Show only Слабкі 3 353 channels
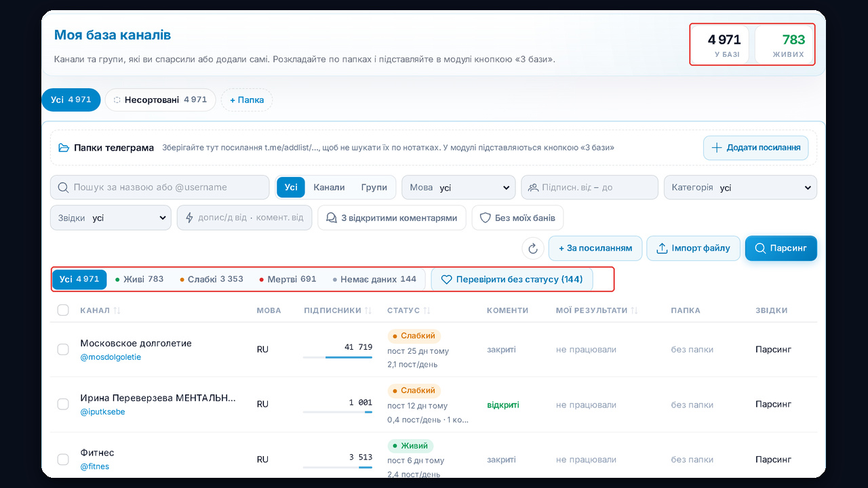The height and width of the screenshot is (488, 868). point(212,279)
